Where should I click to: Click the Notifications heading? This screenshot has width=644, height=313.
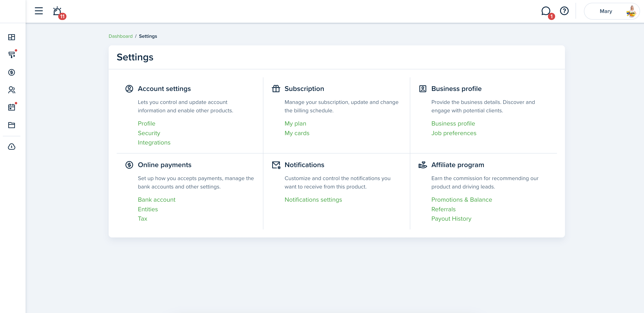[304, 165]
